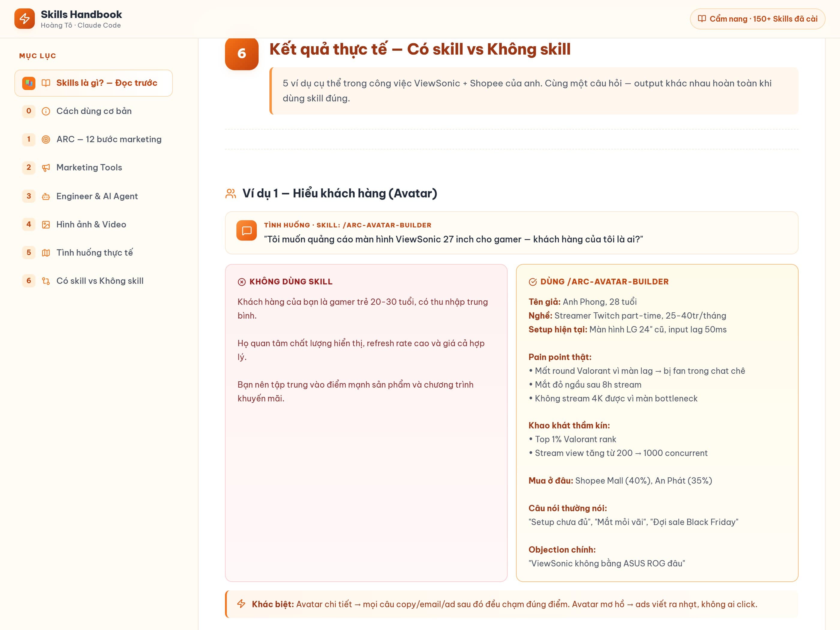The image size is (840, 630).
Task: Click the Objection chính label
Action: point(562,550)
